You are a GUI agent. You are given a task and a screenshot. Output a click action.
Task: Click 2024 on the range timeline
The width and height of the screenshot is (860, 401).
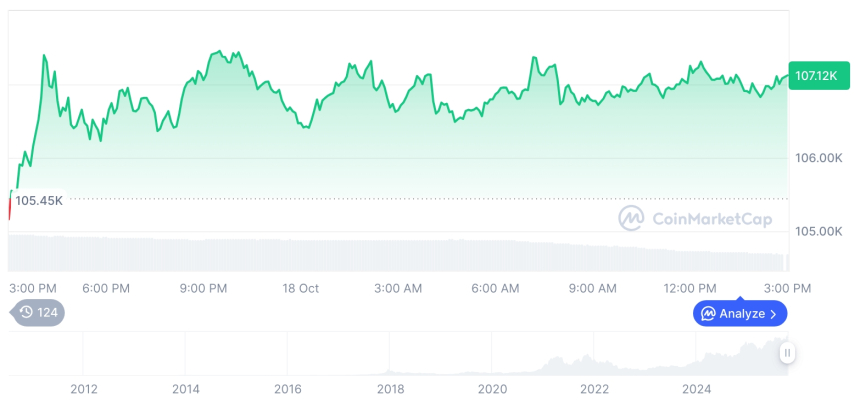click(x=697, y=388)
